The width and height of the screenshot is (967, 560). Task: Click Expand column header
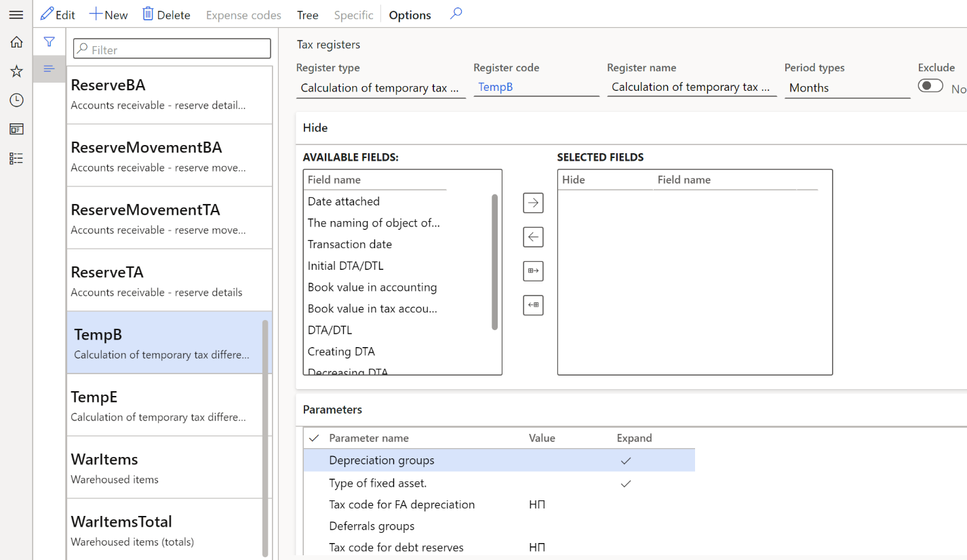pos(634,438)
